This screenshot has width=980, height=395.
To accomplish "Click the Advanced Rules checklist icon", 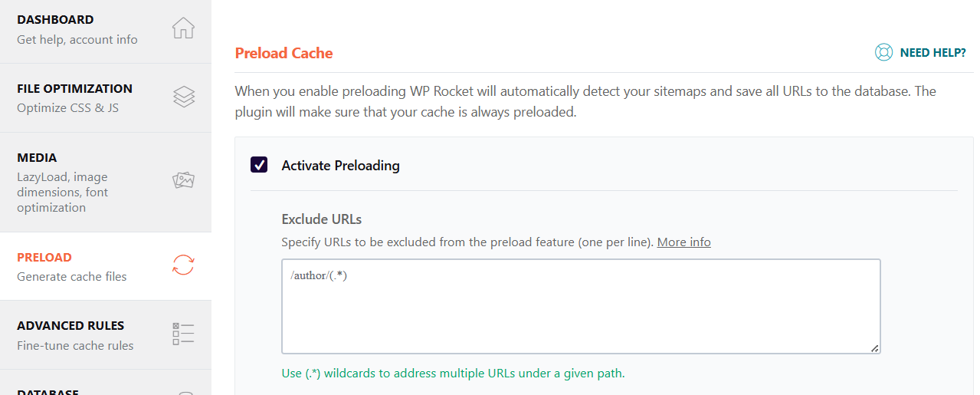I will pos(183,334).
